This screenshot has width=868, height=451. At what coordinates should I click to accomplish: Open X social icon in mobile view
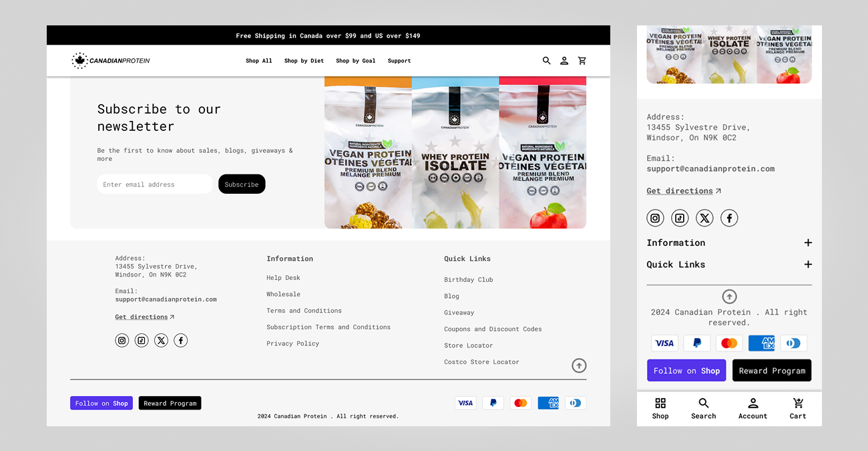[x=704, y=218]
